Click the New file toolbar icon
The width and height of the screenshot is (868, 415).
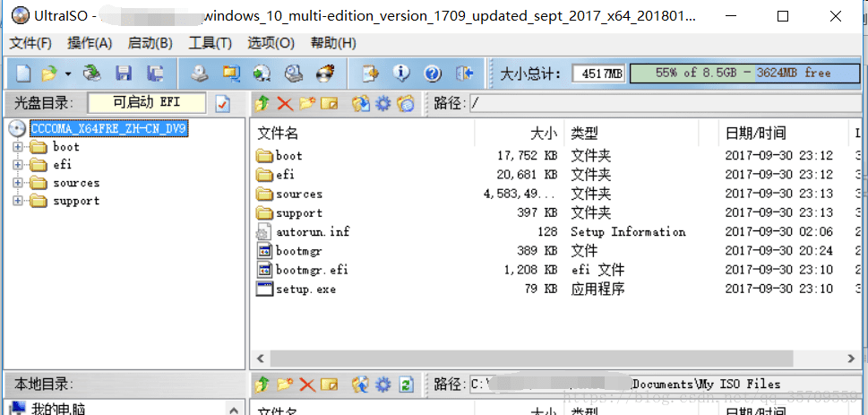pos(23,73)
